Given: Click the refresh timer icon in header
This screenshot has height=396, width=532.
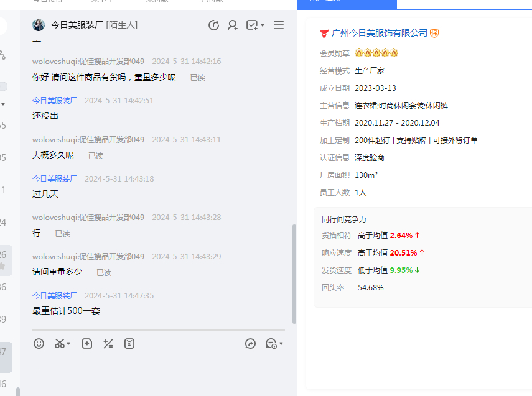Looking at the screenshot, I should point(213,25).
